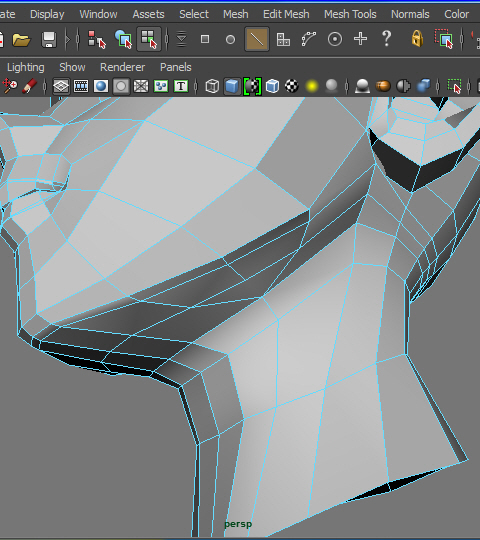Toggle the select hull components mask

coord(309,39)
